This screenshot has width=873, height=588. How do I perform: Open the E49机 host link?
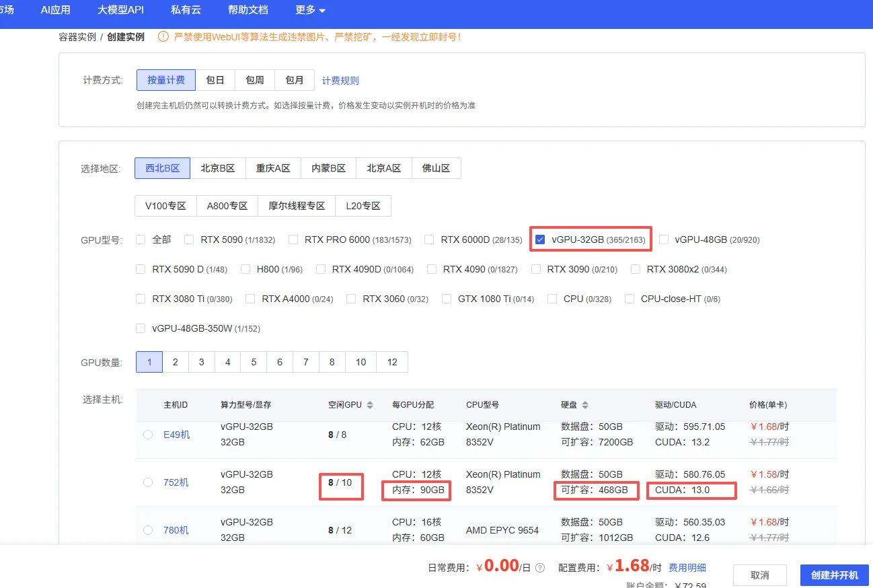pyautogui.click(x=177, y=435)
